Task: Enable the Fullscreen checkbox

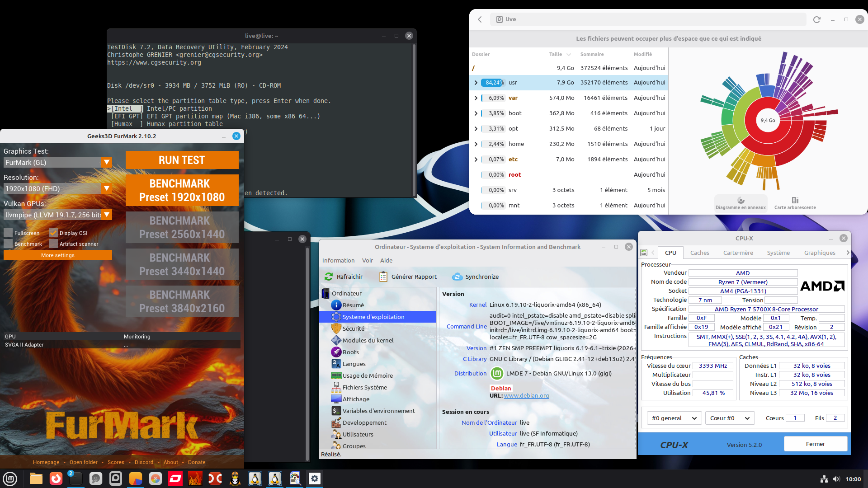Action: pyautogui.click(x=8, y=233)
